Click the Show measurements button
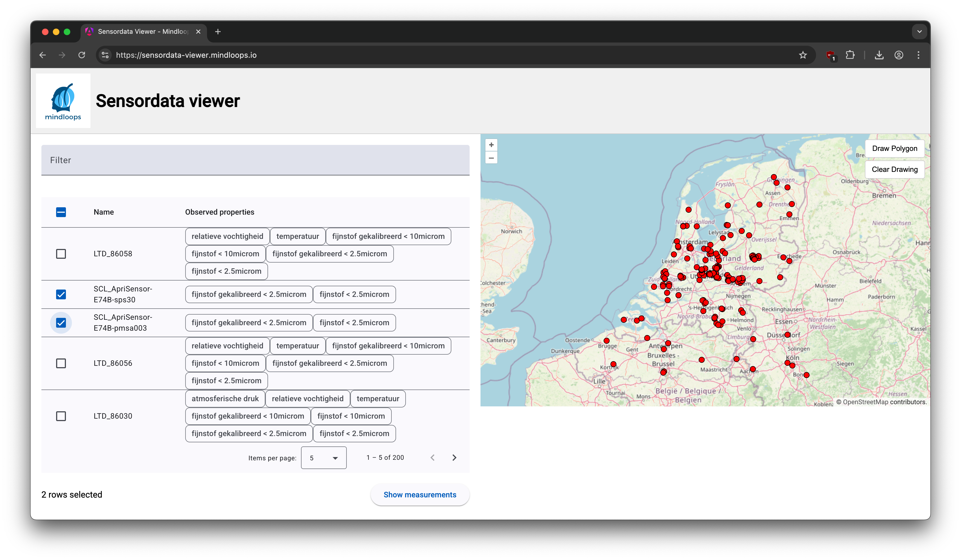The width and height of the screenshot is (961, 560). (420, 495)
